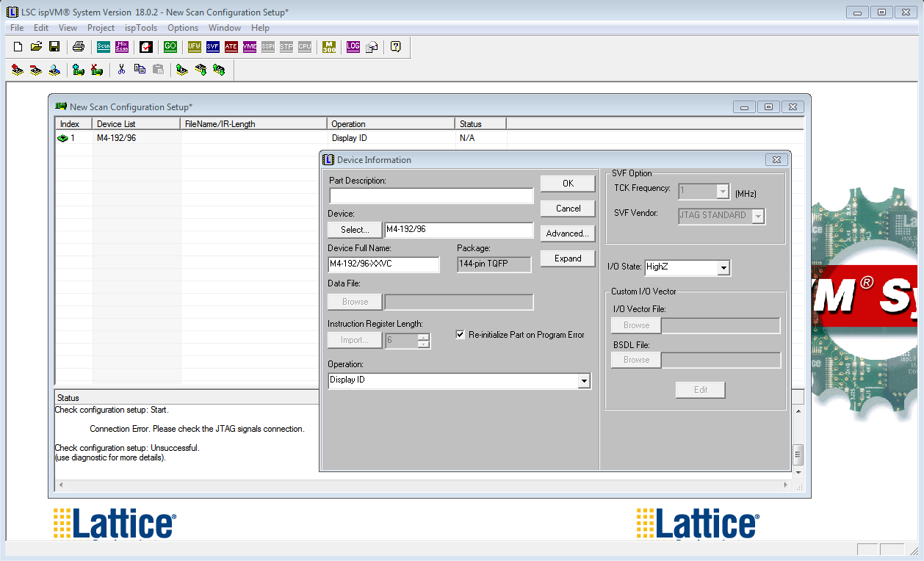Open the ATE tool icon
Screen dimensions: 924x561
click(231, 47)
